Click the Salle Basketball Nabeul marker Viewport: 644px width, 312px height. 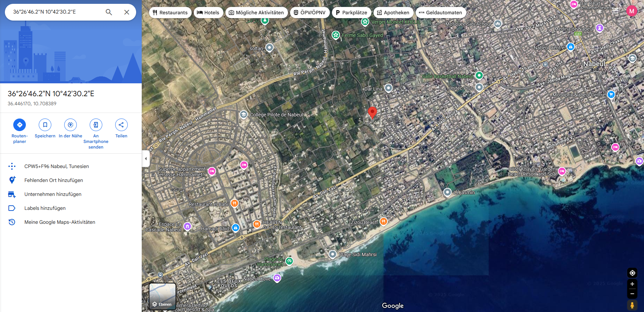coord(479,75)
